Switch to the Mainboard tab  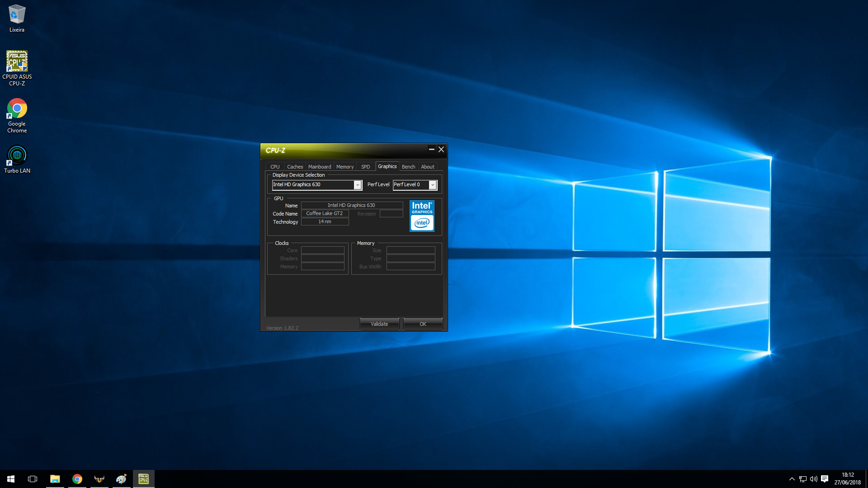click(x=320, y=167)
